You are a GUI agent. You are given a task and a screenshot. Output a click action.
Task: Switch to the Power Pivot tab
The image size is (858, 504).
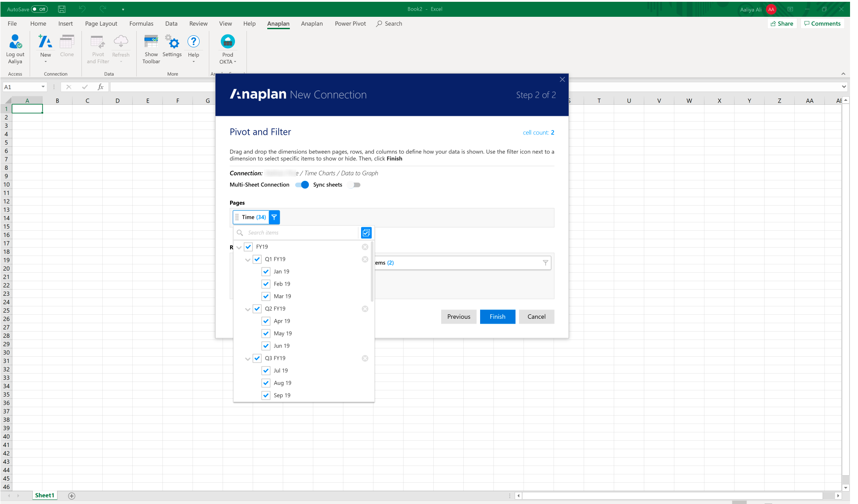350,24
